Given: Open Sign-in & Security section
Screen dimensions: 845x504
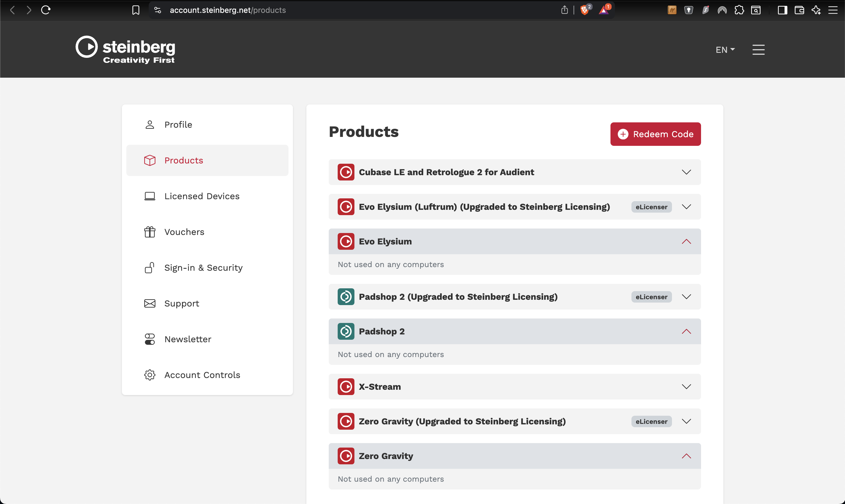Looking at the screenshot, I should tap(207, 268).
